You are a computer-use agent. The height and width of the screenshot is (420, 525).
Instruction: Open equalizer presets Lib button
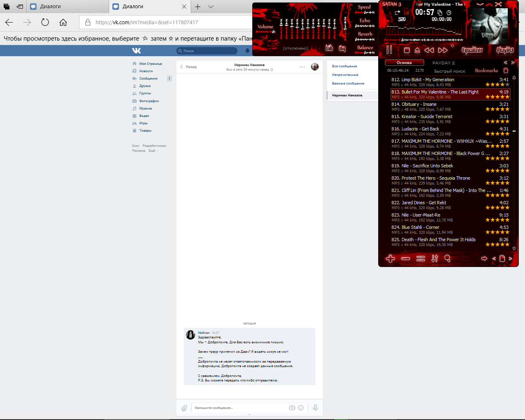coord(329,48)
